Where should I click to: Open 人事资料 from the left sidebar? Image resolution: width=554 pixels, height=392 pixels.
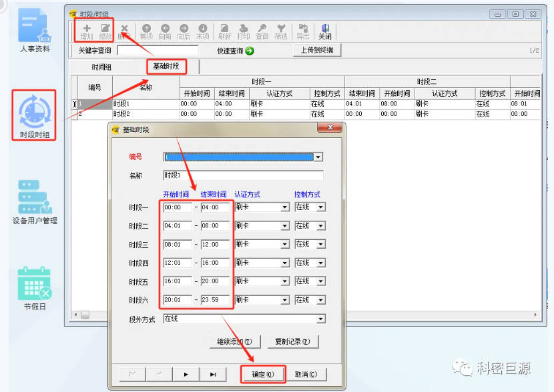click(35, 30)
